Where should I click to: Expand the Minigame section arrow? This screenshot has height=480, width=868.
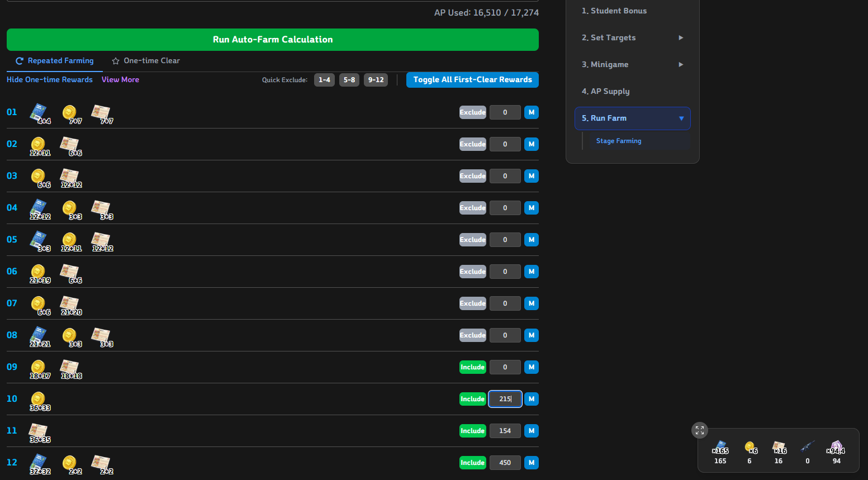681,64
